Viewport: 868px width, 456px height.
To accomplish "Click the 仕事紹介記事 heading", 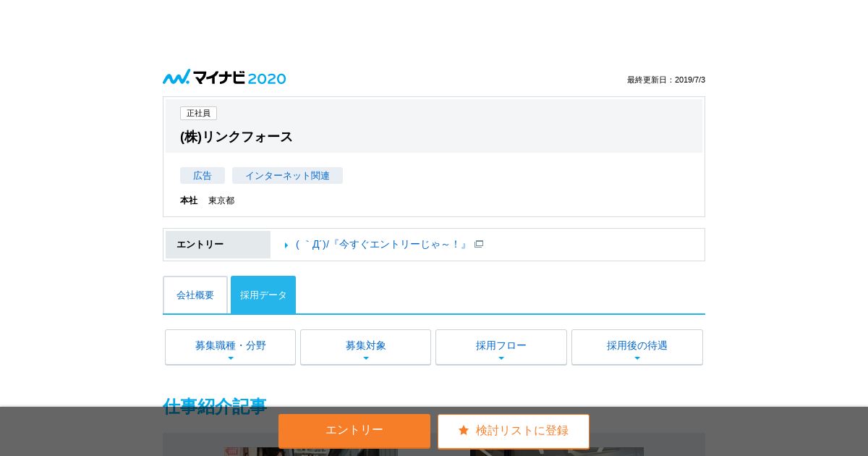I will [215, 406].
